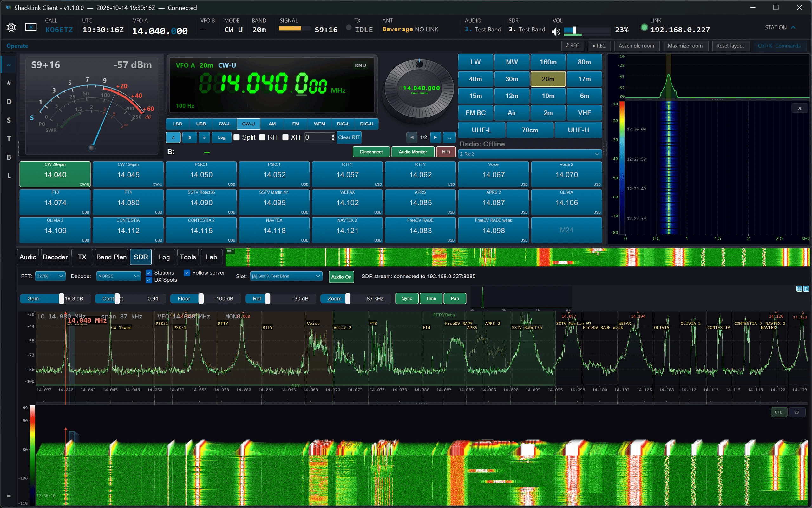
Task: Select the 'D' sidebar item
Action: coord(9,102)
